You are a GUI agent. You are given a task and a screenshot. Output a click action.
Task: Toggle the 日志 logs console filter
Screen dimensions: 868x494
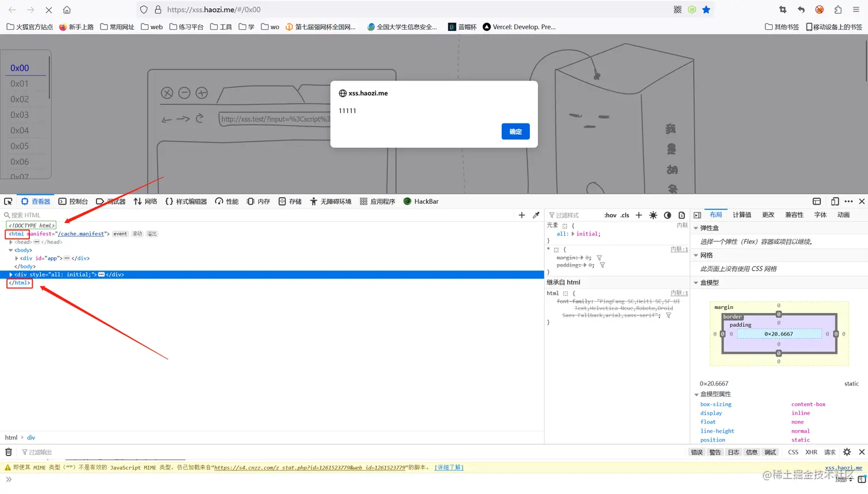point(734,452)
